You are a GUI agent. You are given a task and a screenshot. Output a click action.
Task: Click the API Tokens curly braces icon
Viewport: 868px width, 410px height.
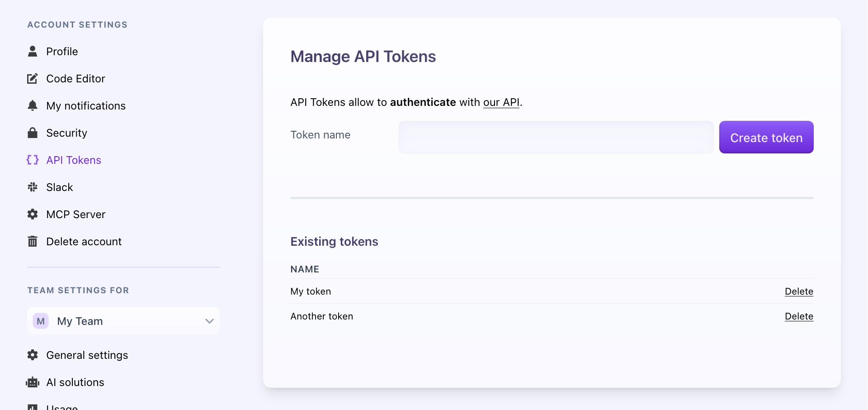(33, 160)
